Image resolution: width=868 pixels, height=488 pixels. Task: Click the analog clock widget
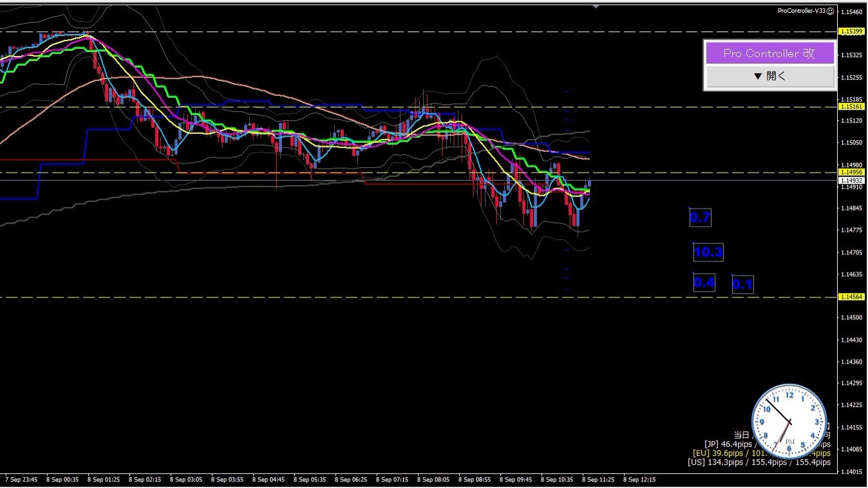tap(789, 421)
